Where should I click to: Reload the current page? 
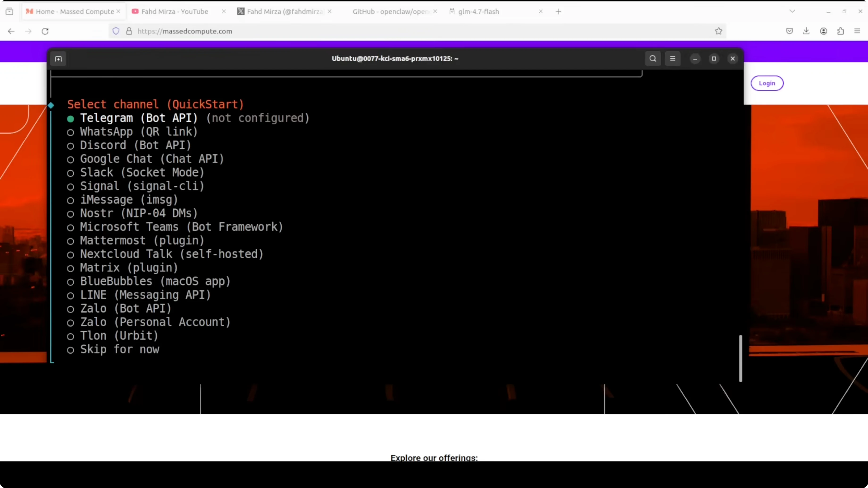coord(45,31)
